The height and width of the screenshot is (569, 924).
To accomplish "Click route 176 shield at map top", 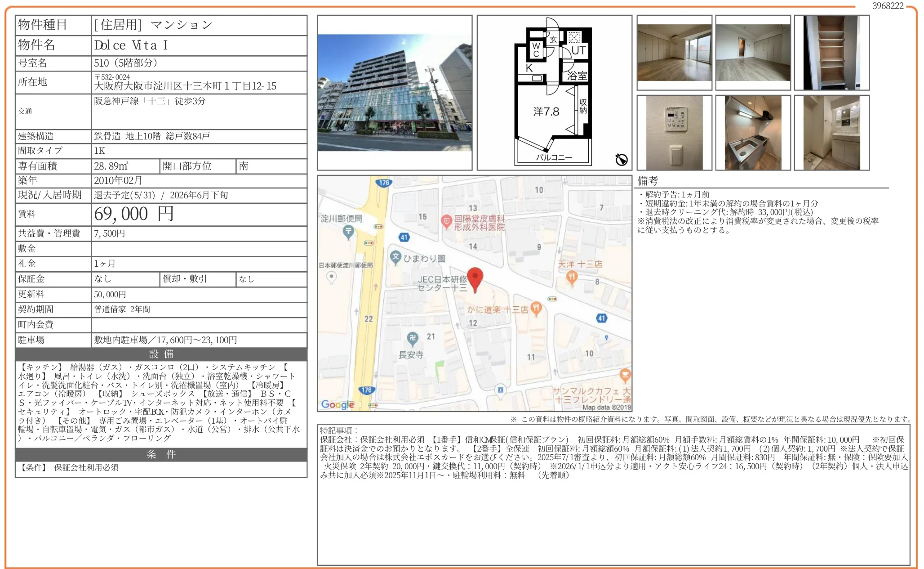I will [x=383, y=183].
